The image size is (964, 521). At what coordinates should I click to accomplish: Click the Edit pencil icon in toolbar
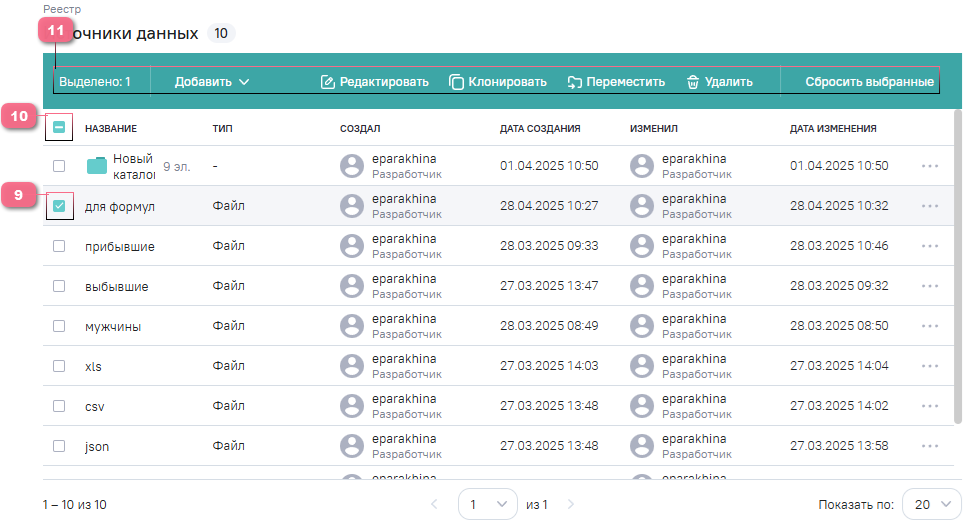(327, 82)
